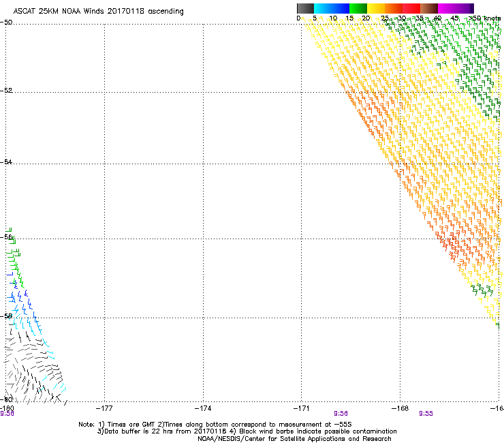Click the '>50 knots' legend label
The image size is (504, 443).
click(485, 18)
